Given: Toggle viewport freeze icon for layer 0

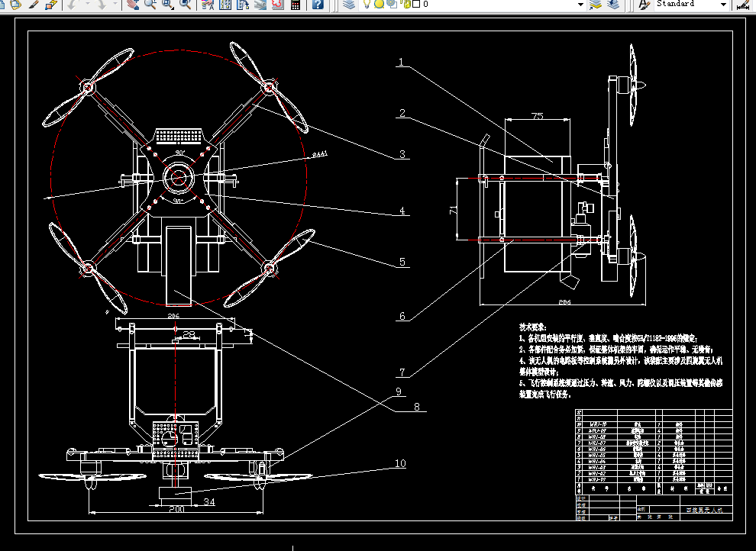Looking at the screenshot, I should click(392, 4).
